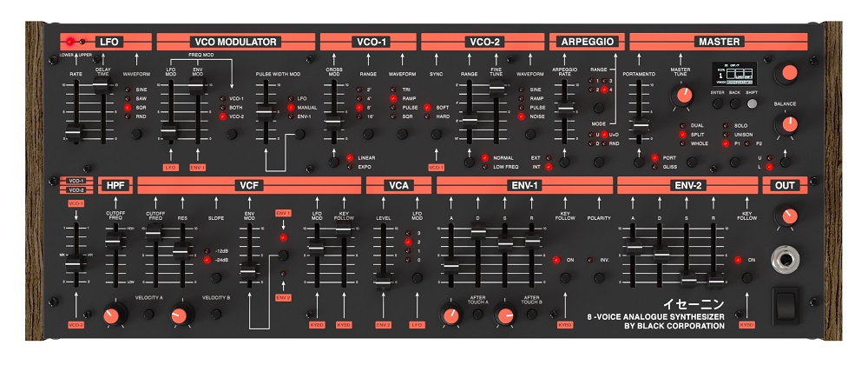This screenshot has height=365, width=868.
Task: Toggle the U/L layer select button
Action: [785, 162]
